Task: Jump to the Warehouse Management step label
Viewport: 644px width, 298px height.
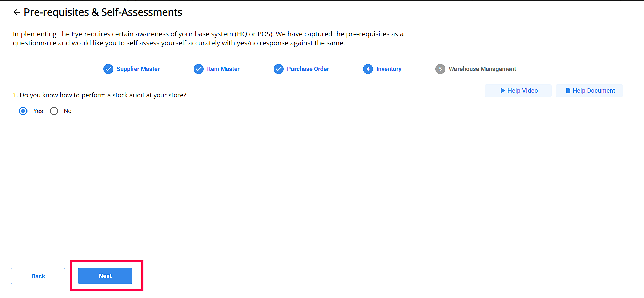Action: pos(482,69)
